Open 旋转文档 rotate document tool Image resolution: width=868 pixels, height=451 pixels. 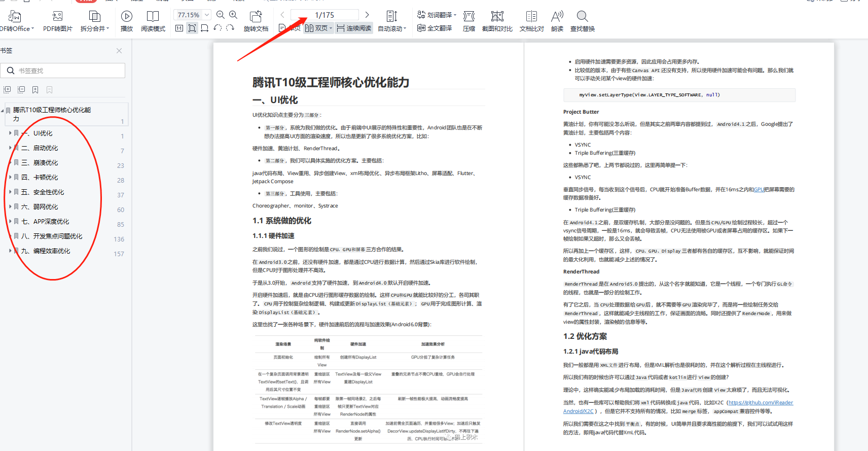click(256, 21)
